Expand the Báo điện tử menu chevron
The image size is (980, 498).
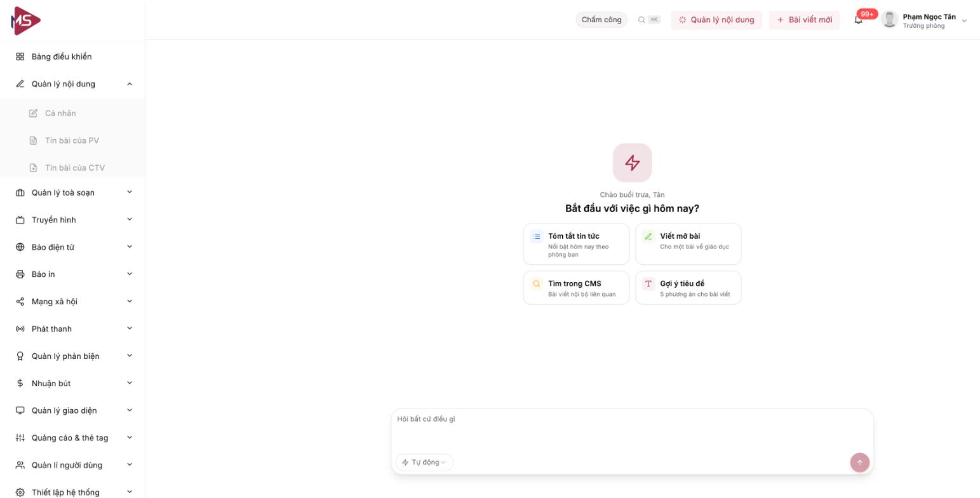(130, 247)
